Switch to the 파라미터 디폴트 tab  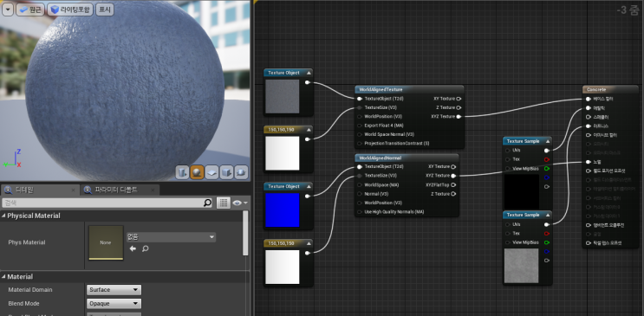click(x=120, y=190)
